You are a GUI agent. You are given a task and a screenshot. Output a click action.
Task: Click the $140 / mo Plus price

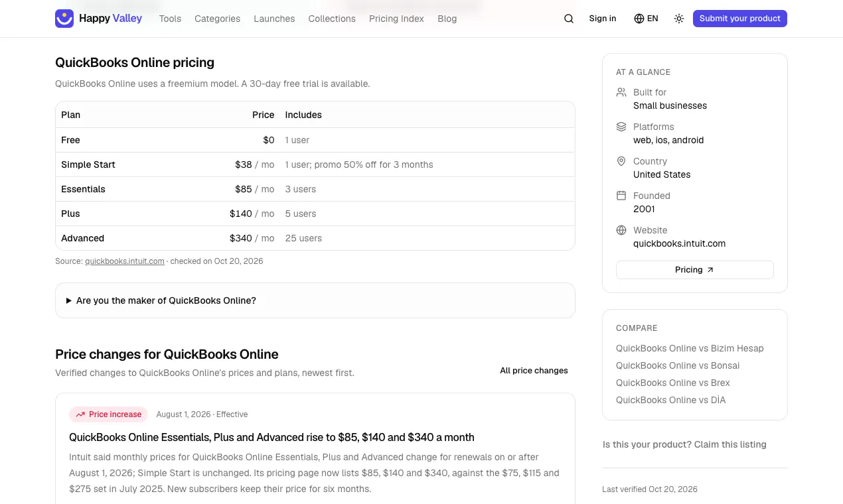coord(252,214)
